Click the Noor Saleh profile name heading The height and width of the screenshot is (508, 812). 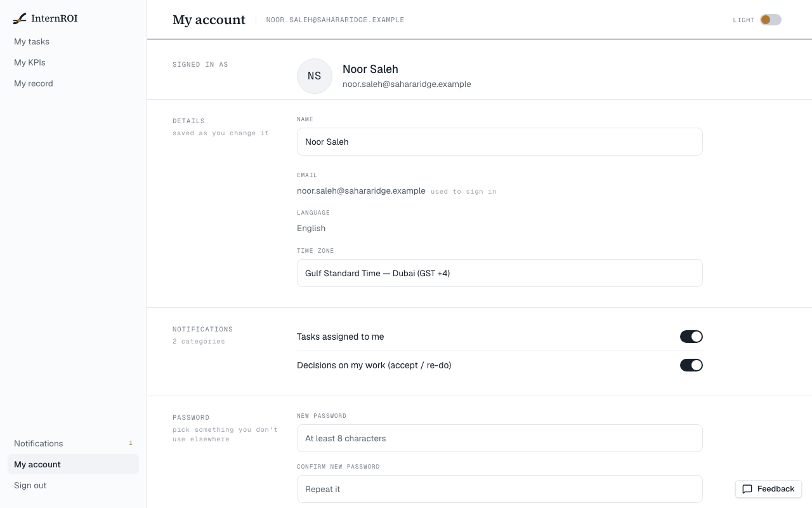click(x=370, y=69)
